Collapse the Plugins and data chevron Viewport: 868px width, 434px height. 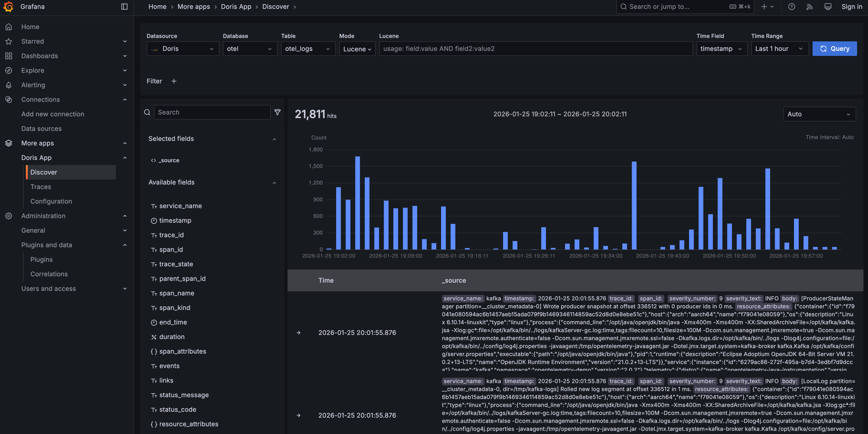pyautogui.click(x=125, y=245)
